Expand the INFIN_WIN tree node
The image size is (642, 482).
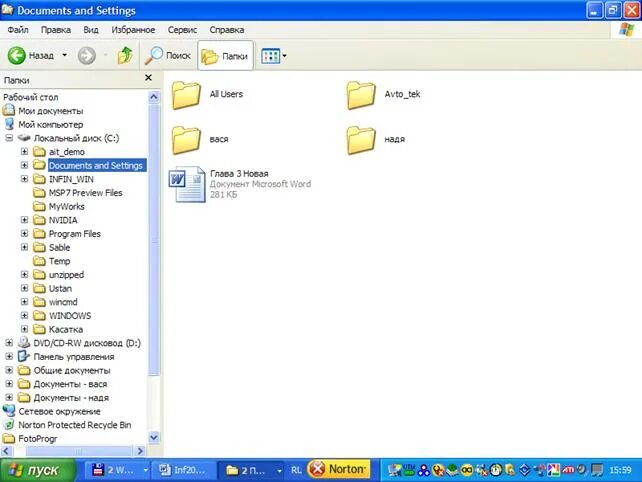pyautogui.click(x=25, y=179)
